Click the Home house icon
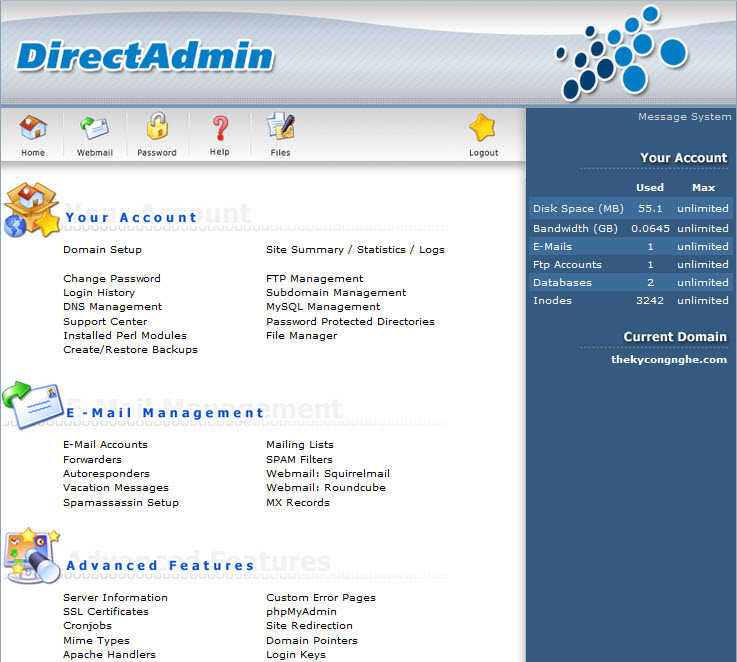The height and width of the screenshot is (662, 737). pos(33,128)
